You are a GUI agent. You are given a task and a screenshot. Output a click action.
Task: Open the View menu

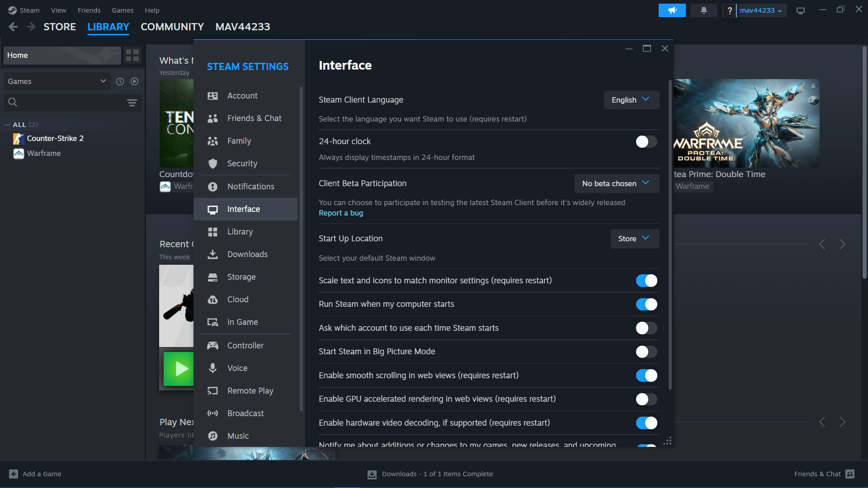coord(58,10)
